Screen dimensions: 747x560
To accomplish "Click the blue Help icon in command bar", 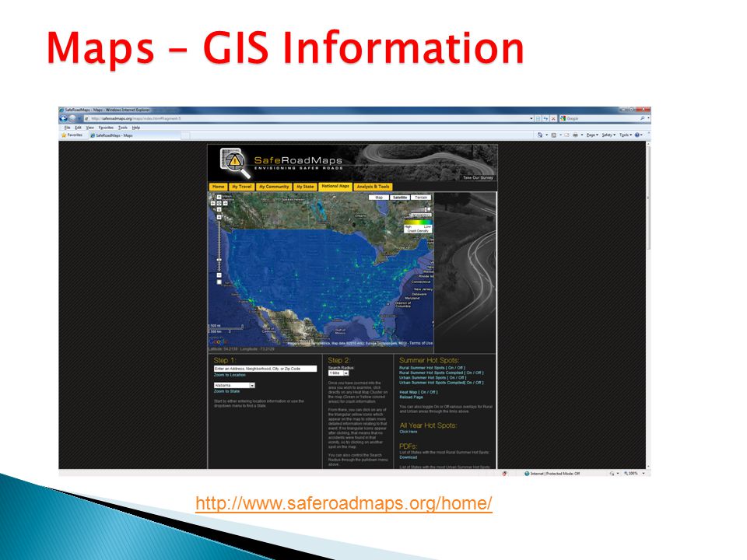I will [637, 135].
